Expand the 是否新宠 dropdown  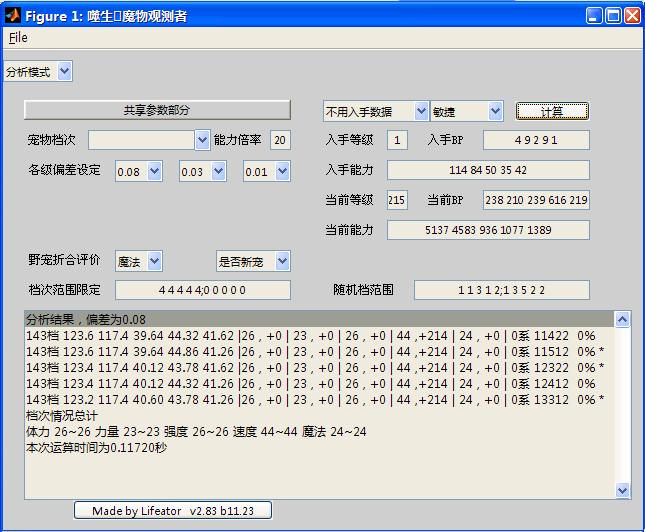(x=253, y=261)
